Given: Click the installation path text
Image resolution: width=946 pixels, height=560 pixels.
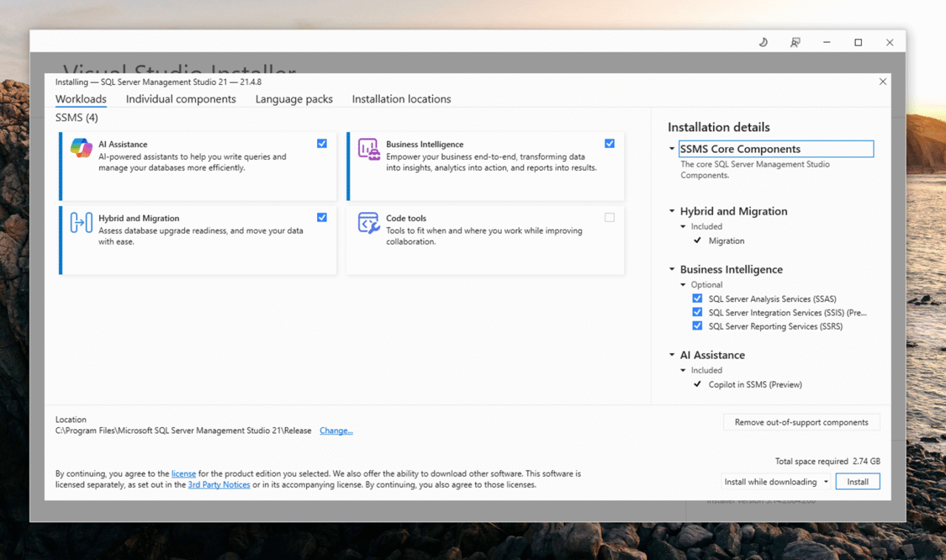Looking at the screenshot, I should (183, 431).
